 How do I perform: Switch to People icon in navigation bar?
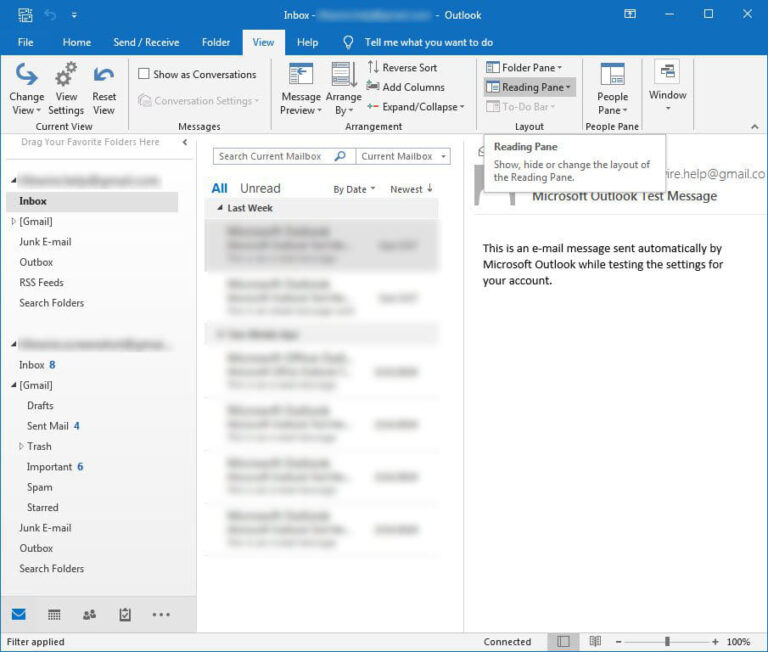coord(90,615)
